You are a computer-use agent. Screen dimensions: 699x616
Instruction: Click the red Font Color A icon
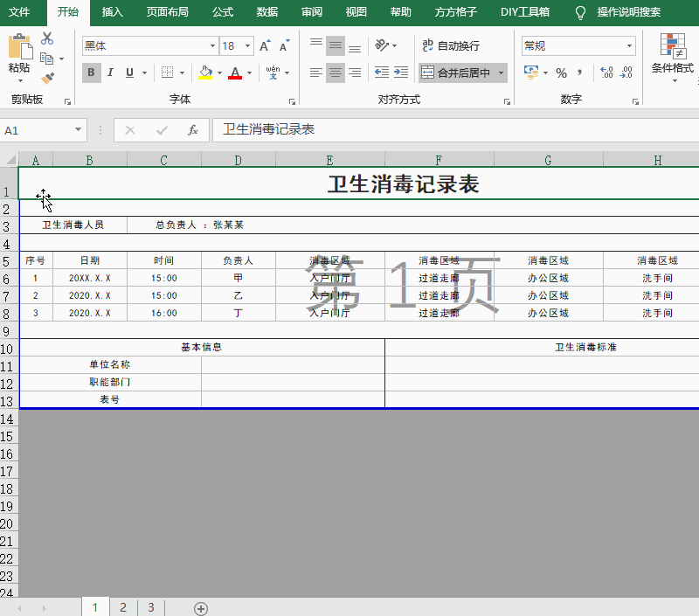pos(235,73)
